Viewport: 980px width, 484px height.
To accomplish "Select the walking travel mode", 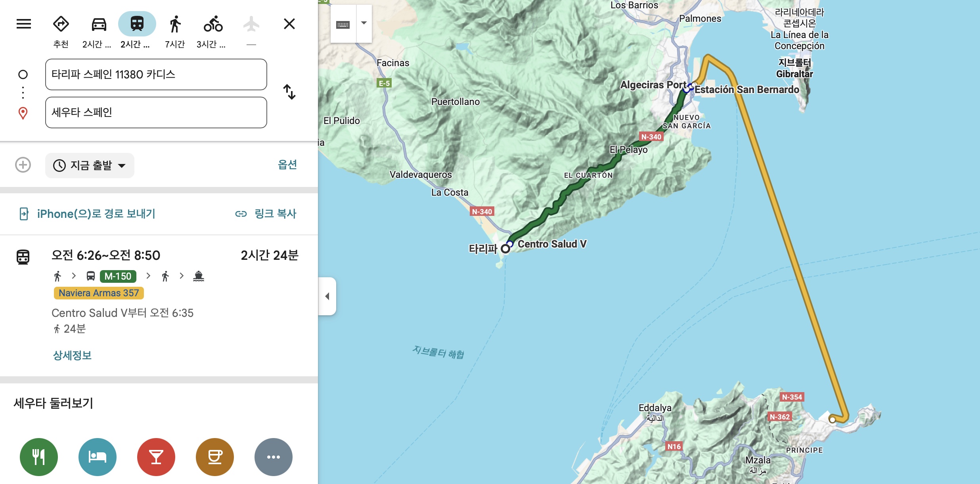I will point(175,25).
